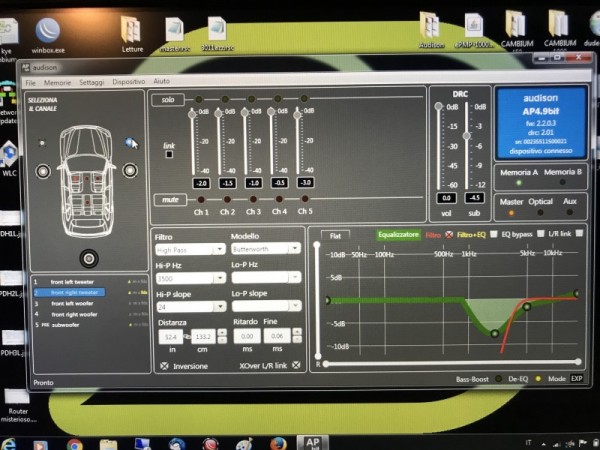Click the AP bit taskbar button
This screenshot has height=450, width=600.
coord(313,443)
